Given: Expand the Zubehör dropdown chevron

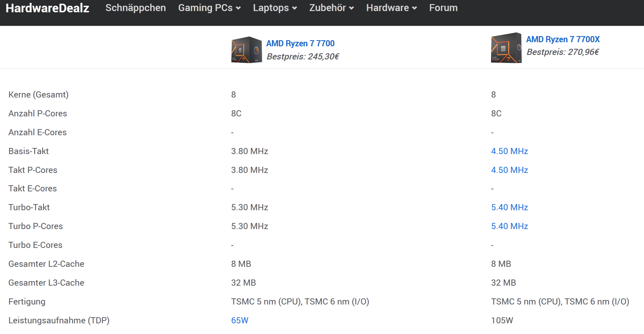Looking at the screenshot, I should [x=352, y=8].
